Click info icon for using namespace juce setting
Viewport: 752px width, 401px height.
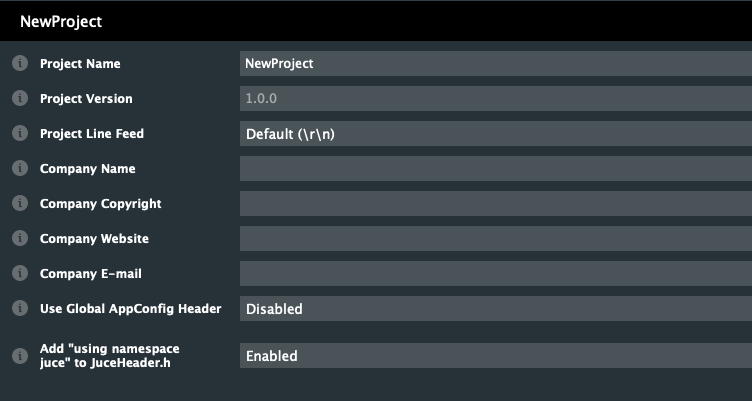18,355
